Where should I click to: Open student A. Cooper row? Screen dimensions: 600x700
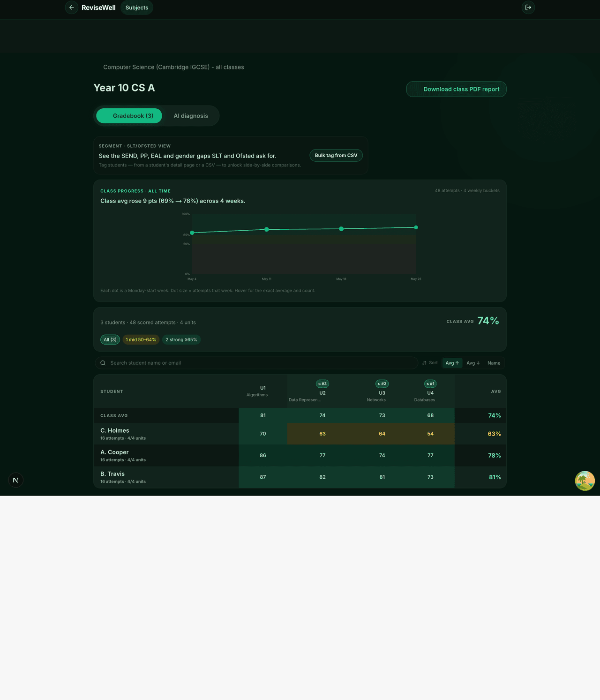300,455
